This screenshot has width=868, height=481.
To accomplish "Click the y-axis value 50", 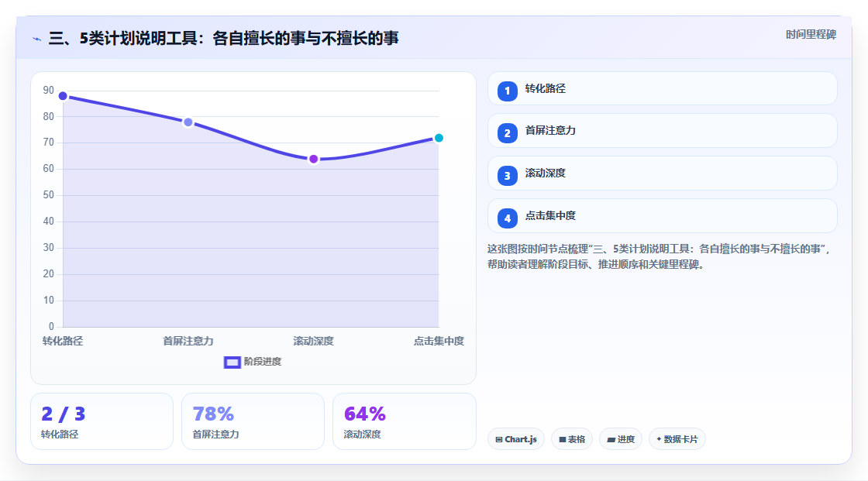I will coord(49,195).
